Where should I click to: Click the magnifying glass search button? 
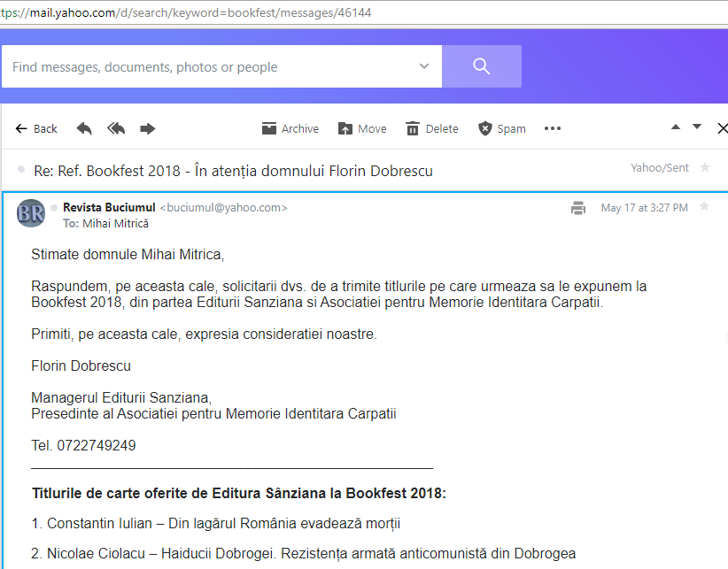pyautogui.click(x=481, y=66)
